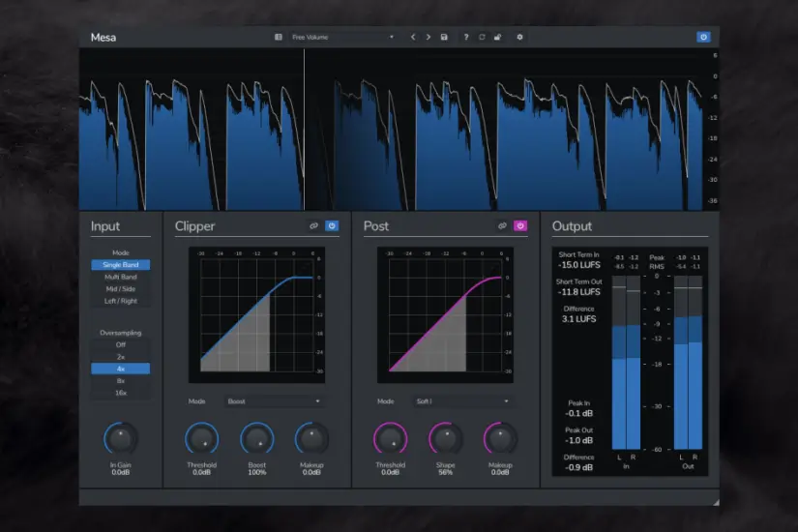798x532 pixels.
Task: Toggle the global plugin power button
Action: [x=703, y=37]
